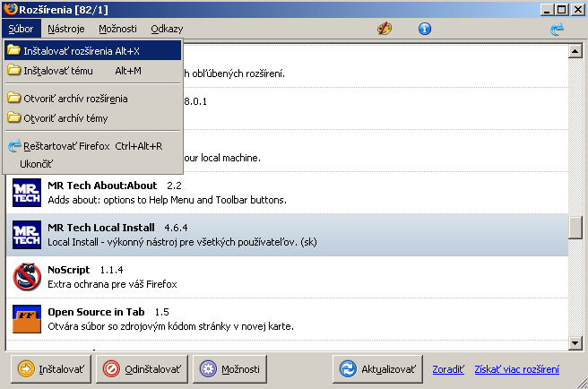The width and height of the screenshot is (588, 389).
Task: Click the bottom Možnosti button
Action: (229, 369)
